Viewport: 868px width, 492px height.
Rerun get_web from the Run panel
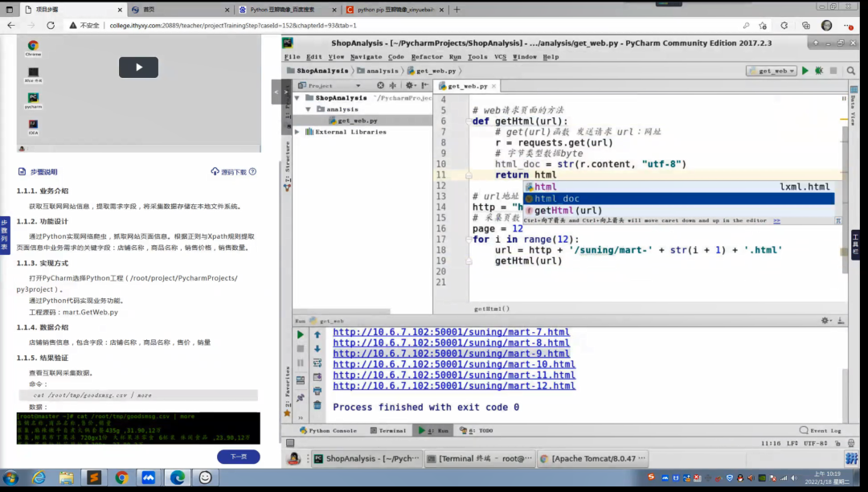point(300,334)
